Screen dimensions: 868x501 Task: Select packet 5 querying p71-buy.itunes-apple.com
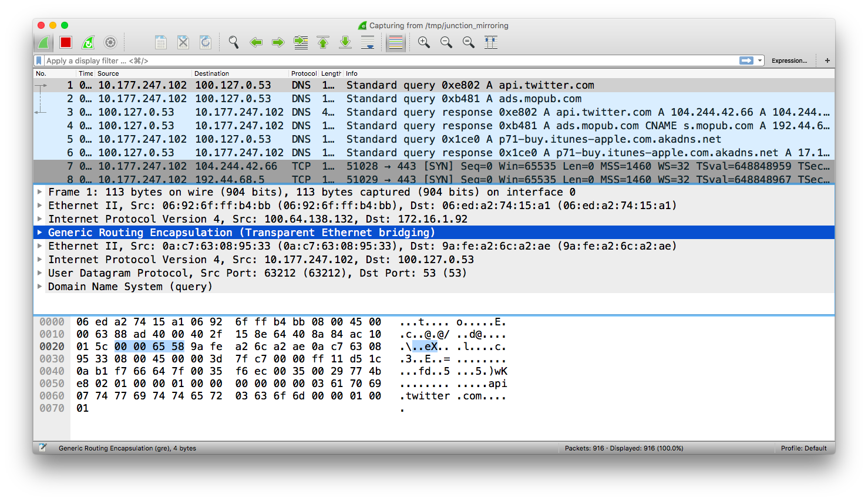click(411, 139)
